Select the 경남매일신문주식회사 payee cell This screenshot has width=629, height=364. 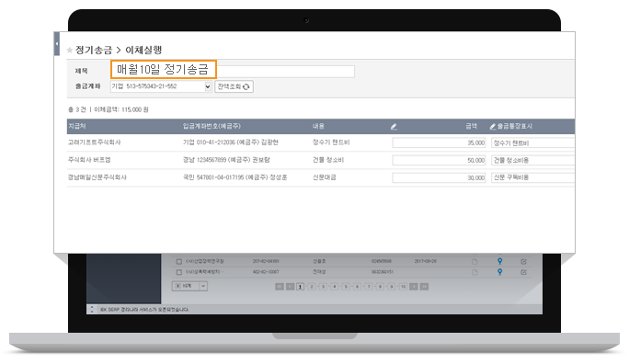[97, 177]
